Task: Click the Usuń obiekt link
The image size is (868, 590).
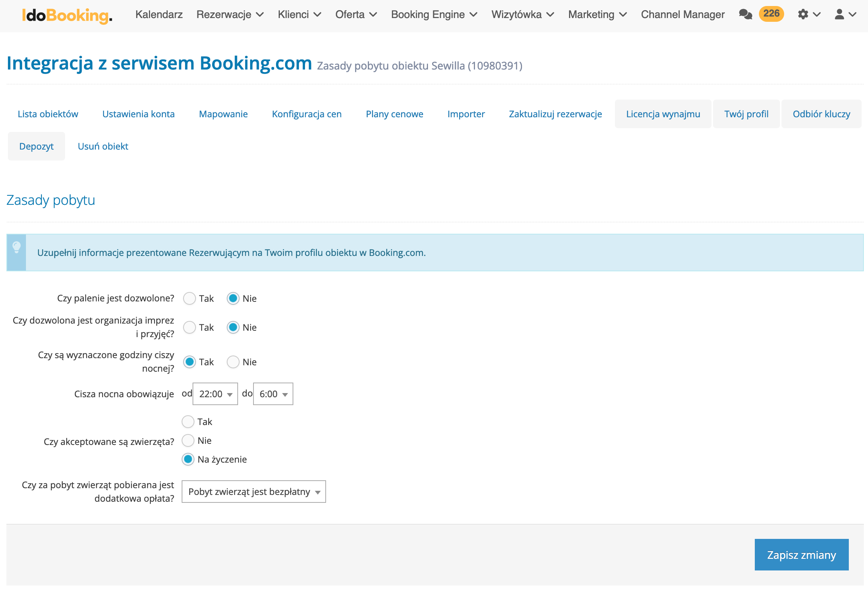Action: point(103,146)
